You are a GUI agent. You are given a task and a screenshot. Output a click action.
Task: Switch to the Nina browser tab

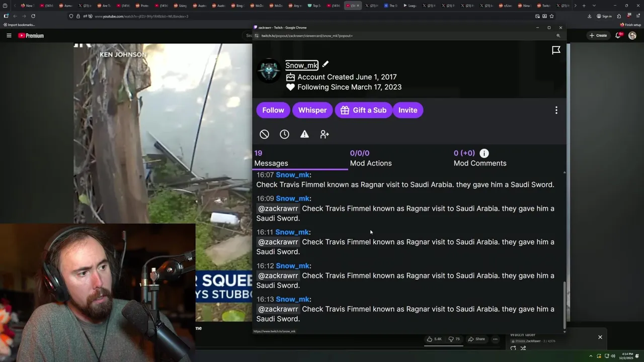[x=524, y=6]
